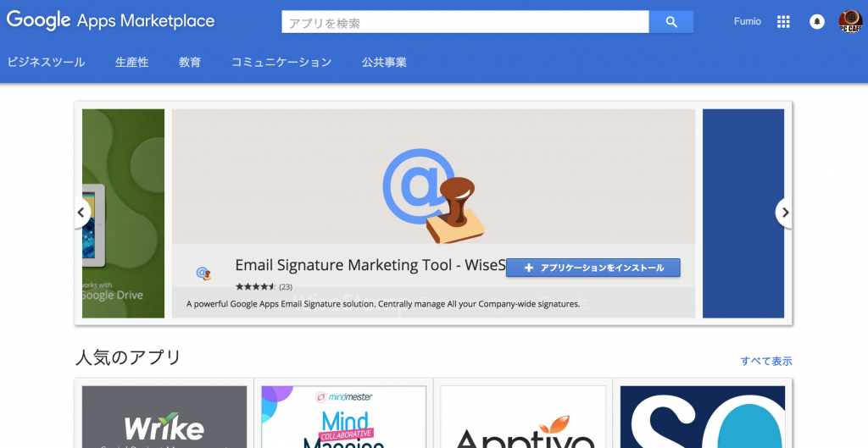Image resolution: width=868 pixels, height=448 pixels.
Task: Open the Wrike app card
Action: (164, 417)
